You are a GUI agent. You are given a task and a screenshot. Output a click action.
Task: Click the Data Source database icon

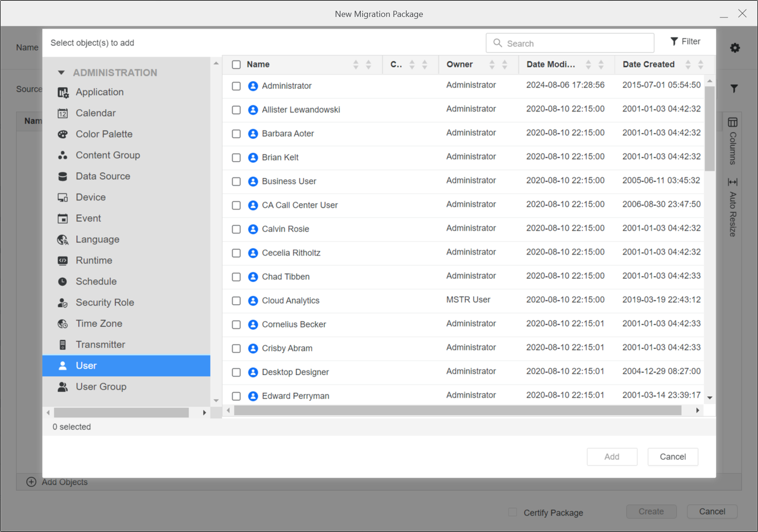click(63, 176)
